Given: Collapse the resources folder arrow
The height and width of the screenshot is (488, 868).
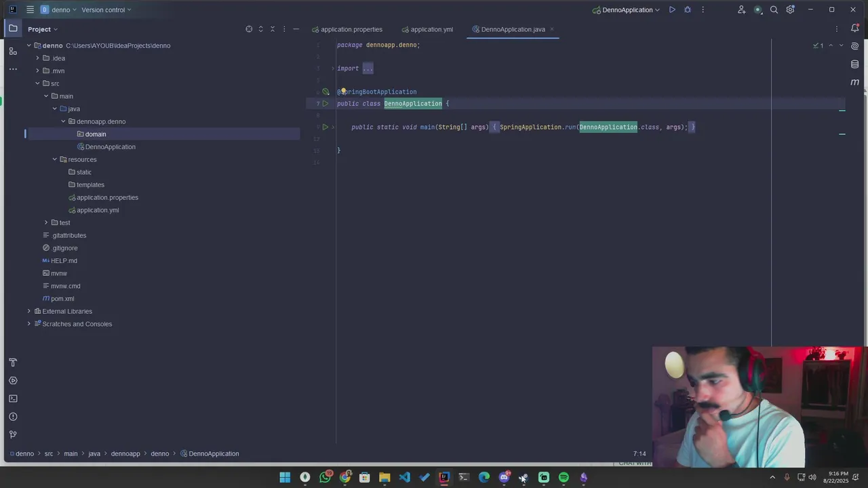Looking at the screenshot, I should point(55,159).
